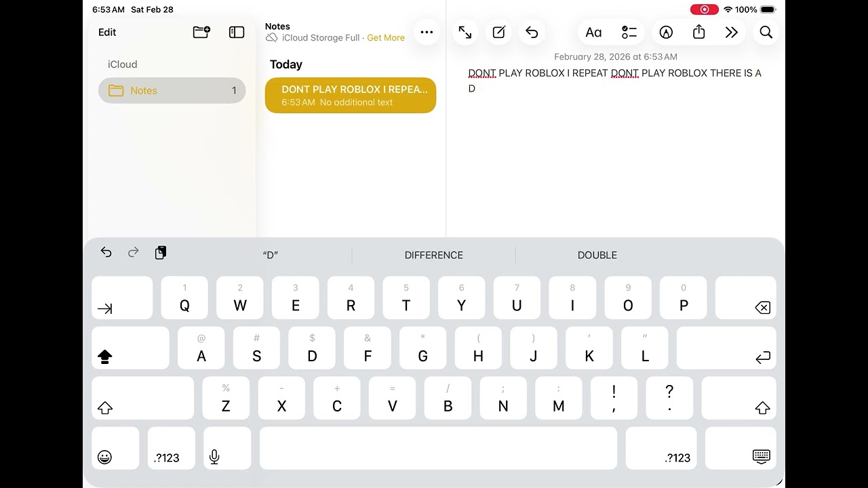Tap the exclamation mark and comma key
This screenshot has height=488, width=868.
click(614, 398)
